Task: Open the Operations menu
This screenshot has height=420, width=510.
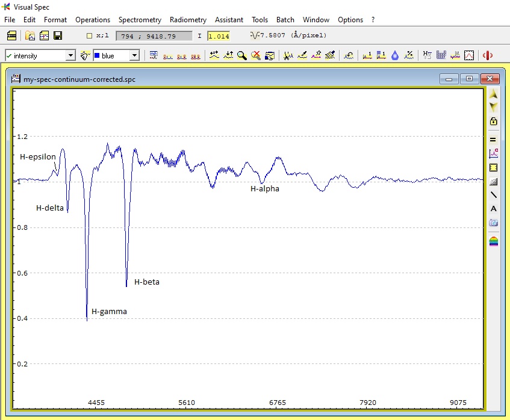Action: click(x=93, y=20)
